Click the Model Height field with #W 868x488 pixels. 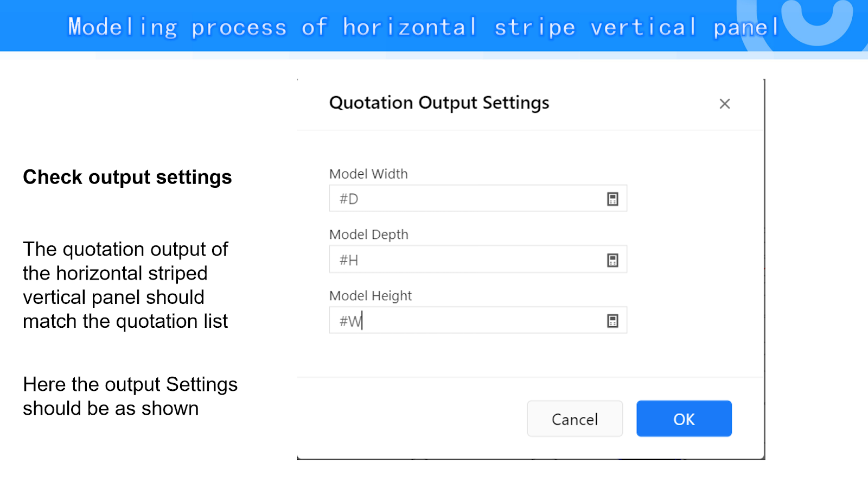coord(467,321)
